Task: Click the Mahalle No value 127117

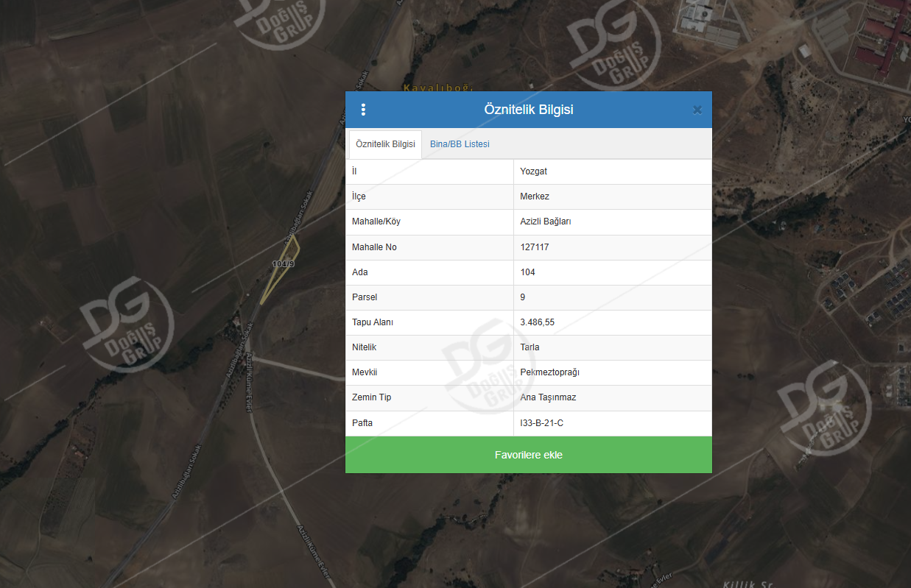Action: click(535, 247)
